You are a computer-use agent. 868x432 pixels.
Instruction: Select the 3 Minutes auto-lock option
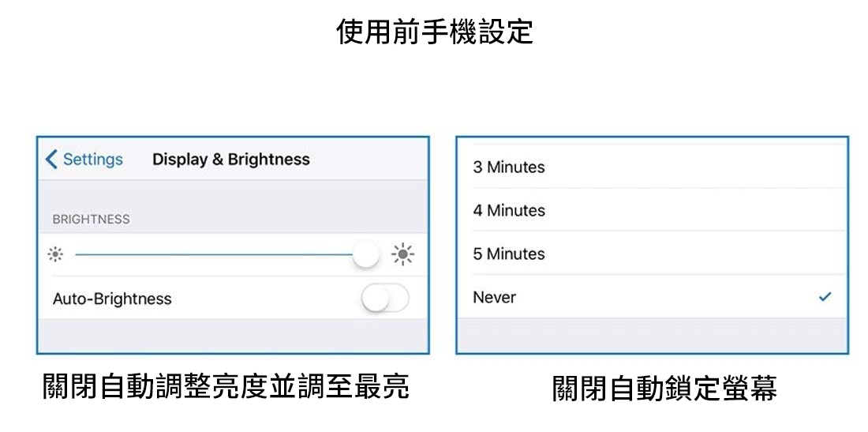pyautogui.click(x=509, y=167)
